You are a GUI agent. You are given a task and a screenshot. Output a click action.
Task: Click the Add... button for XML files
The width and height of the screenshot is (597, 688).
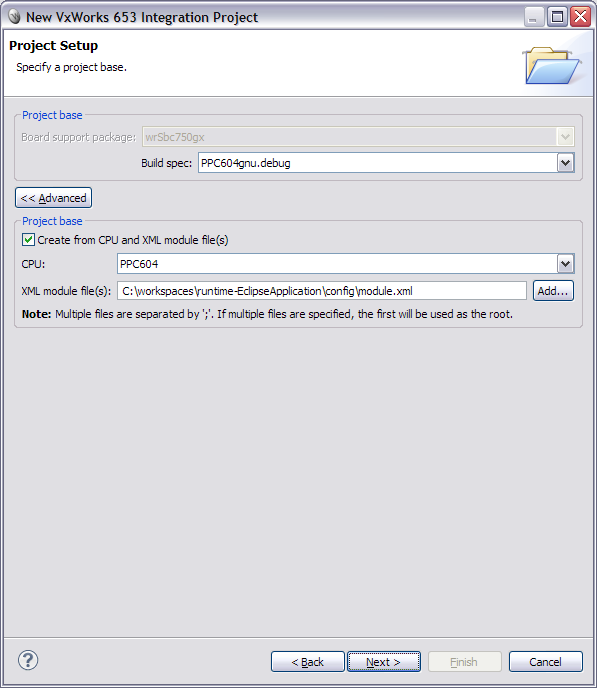click(553, 291)
